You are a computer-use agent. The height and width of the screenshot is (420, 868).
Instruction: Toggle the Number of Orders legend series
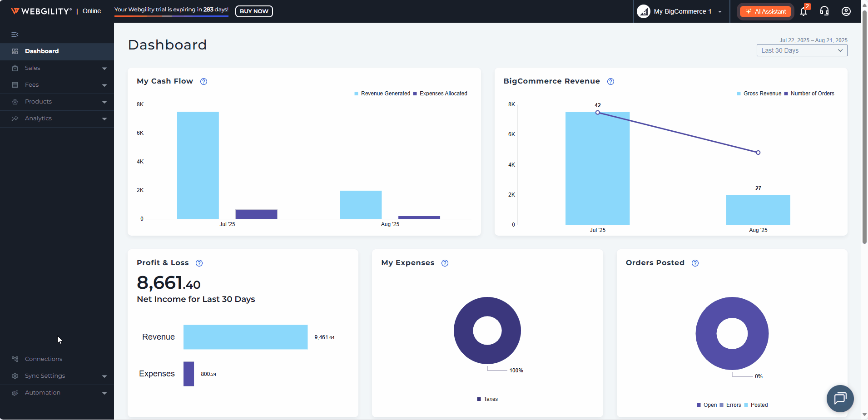(x=809, y=94)
